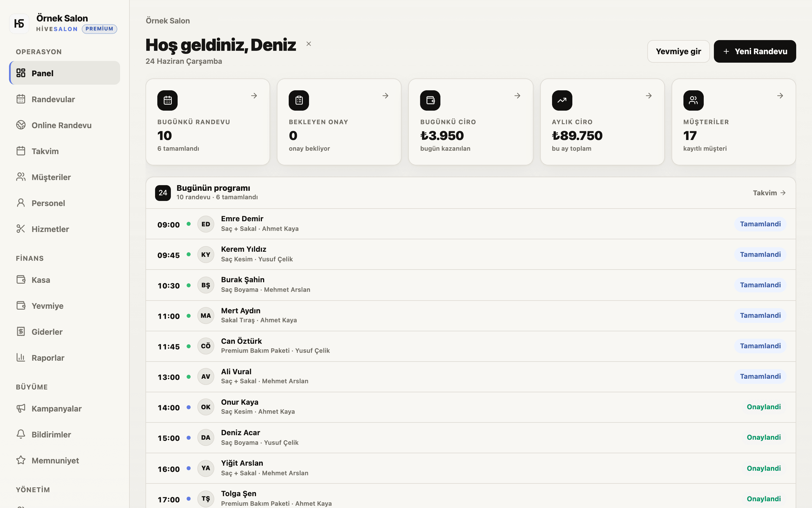Open Hizmetler with scissors icon
The width and height of the screenshot is (812, 508).
click(64, 229)
